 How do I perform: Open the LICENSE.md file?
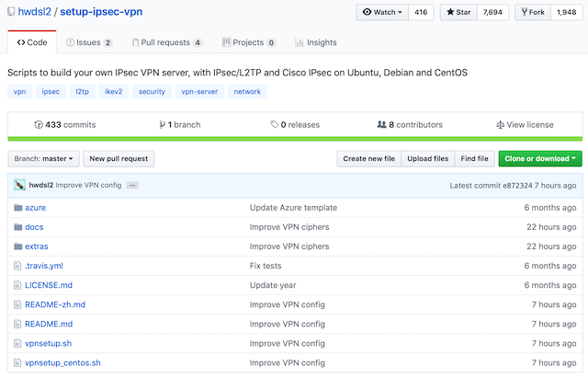[x=49, y=285]
